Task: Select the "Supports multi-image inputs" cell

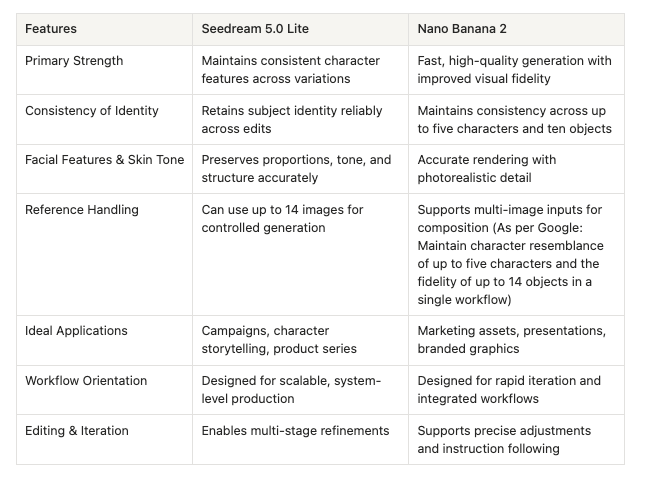Action: point(509,254)
